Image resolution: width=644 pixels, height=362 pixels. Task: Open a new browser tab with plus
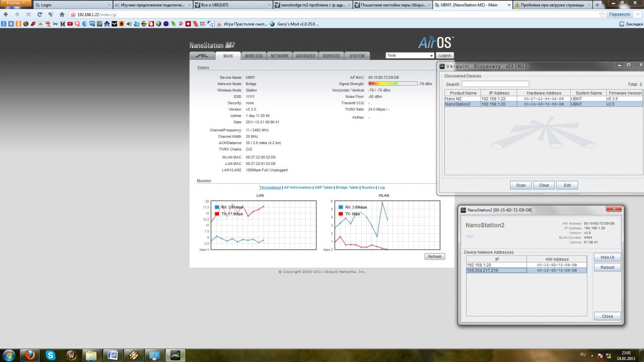597,4
